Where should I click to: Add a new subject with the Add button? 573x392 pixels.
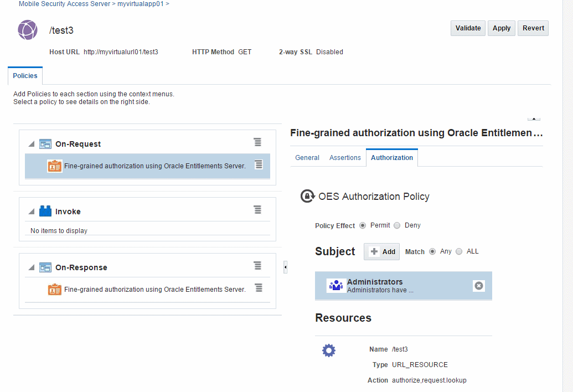pyautogui.click(x=381, y=252)
